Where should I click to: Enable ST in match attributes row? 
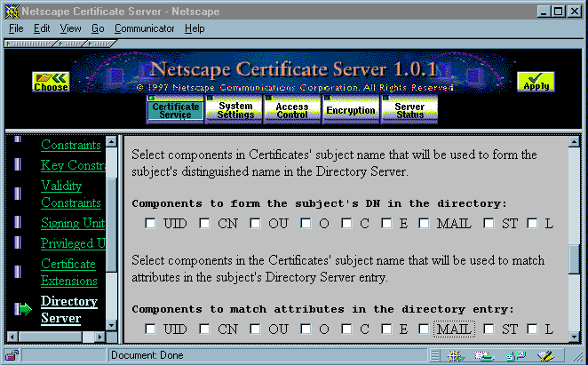click(x=489, y=329)
